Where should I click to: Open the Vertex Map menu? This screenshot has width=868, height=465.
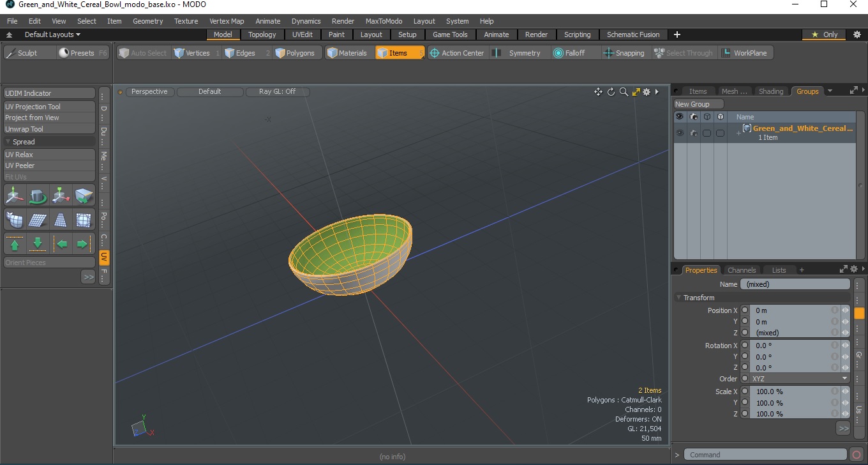(227, 21)
